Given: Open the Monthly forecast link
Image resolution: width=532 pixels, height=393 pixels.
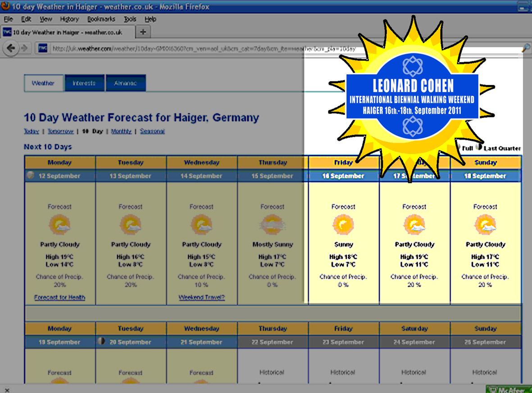Looking at the screenshot, I should coord(121,131).
